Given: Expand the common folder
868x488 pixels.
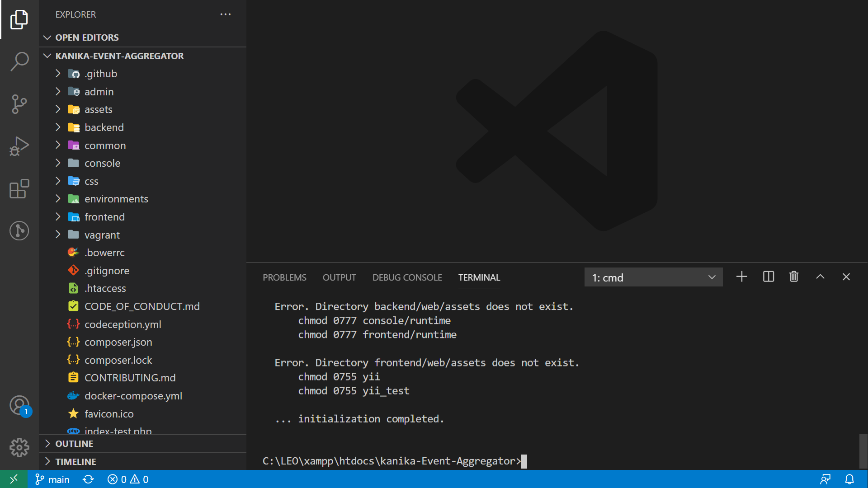Looking at the screenshot, I should (x=142, y=145).
